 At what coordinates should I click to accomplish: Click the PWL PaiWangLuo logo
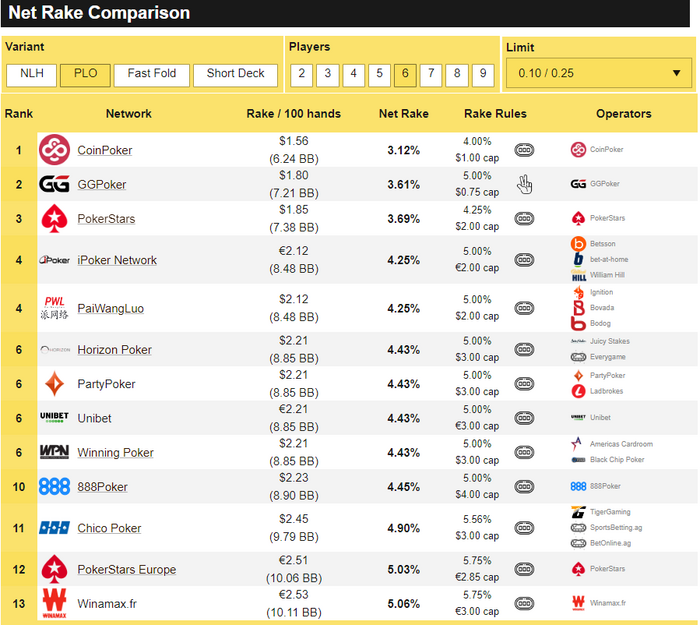tap(54, 308)
